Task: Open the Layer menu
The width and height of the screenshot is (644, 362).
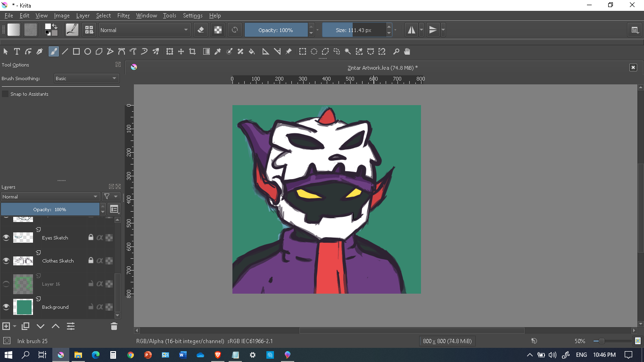Action: tap(83, 16)
